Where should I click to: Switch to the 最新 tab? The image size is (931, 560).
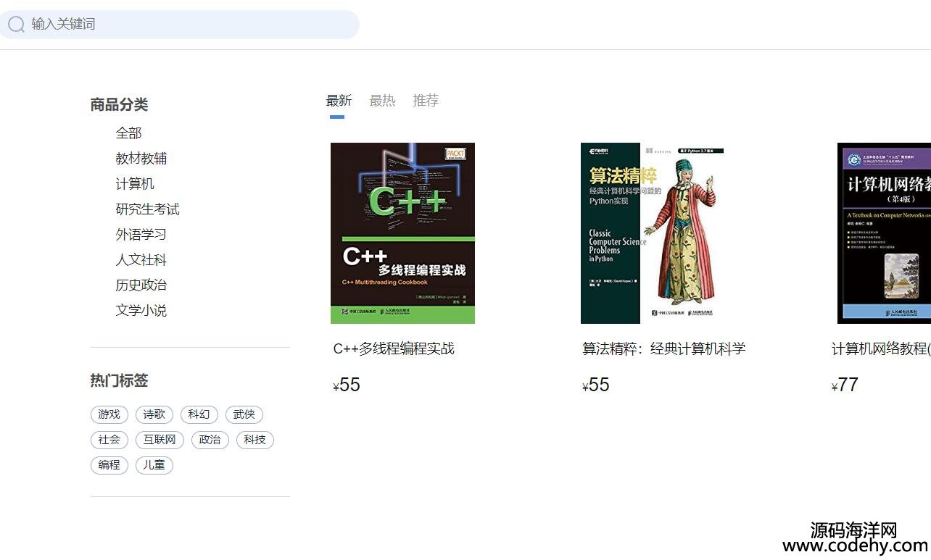(339, 101)
